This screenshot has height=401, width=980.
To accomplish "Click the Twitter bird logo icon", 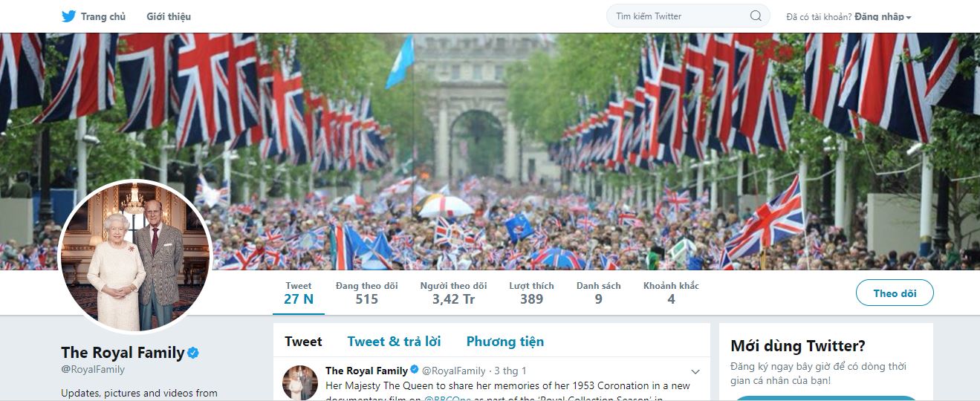I will (68, 16).
